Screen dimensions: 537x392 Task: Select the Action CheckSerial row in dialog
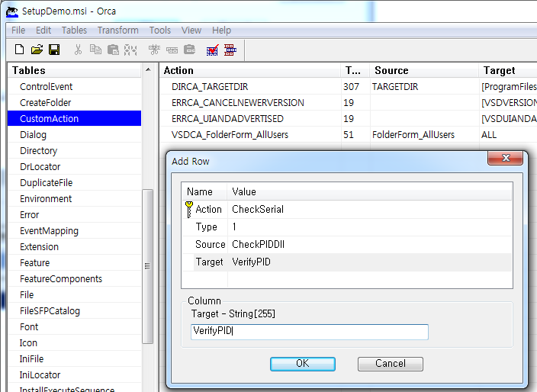[346, 209]
